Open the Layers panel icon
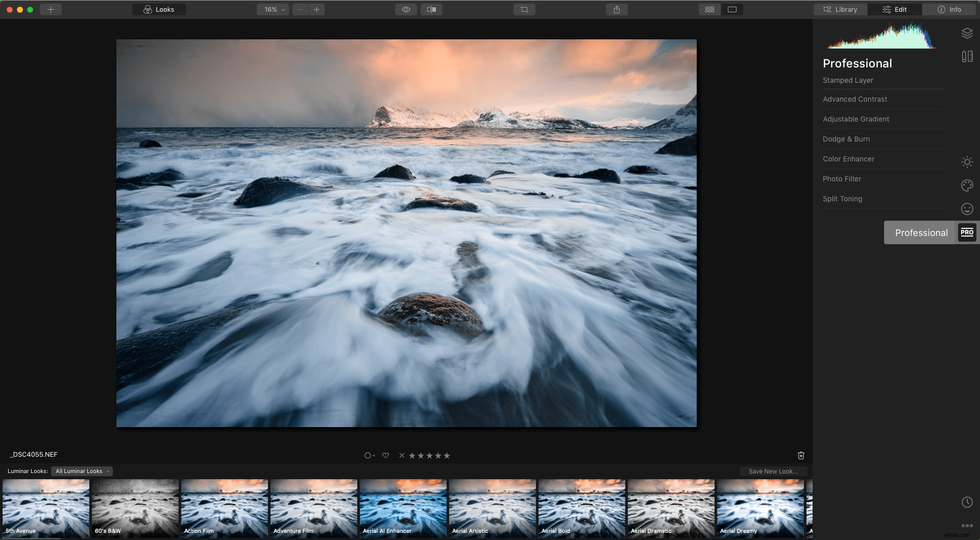The height and width of the screenshot is (540, 980). [x=968, y=33]
